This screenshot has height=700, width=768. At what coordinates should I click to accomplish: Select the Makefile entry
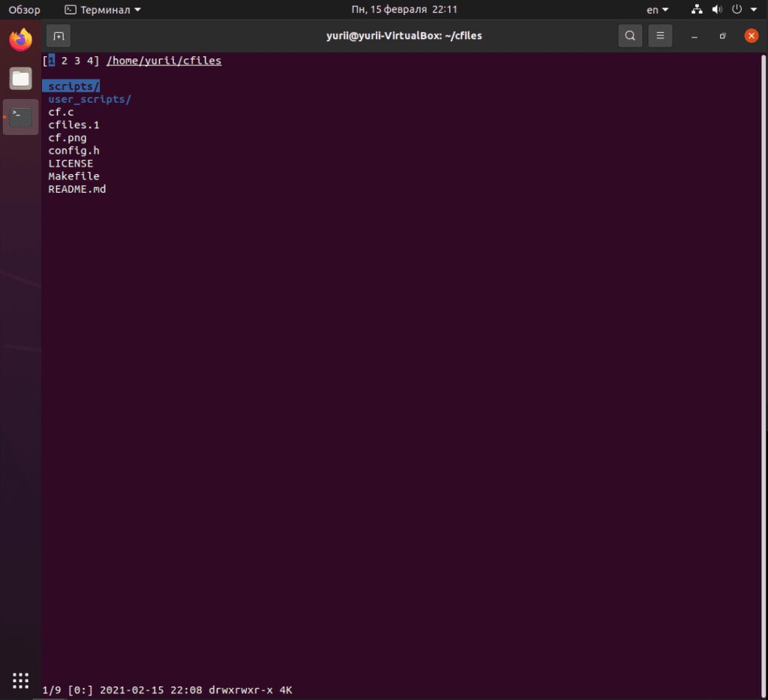pos(73,176)
